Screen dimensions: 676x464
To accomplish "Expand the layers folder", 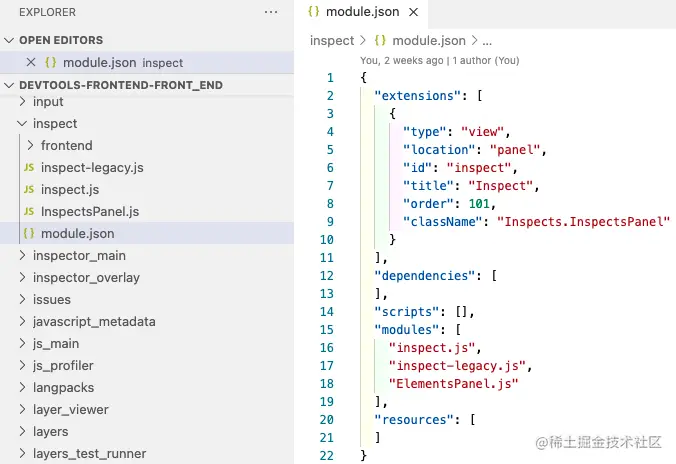I will pyautogui.click(x=22, y=431).
